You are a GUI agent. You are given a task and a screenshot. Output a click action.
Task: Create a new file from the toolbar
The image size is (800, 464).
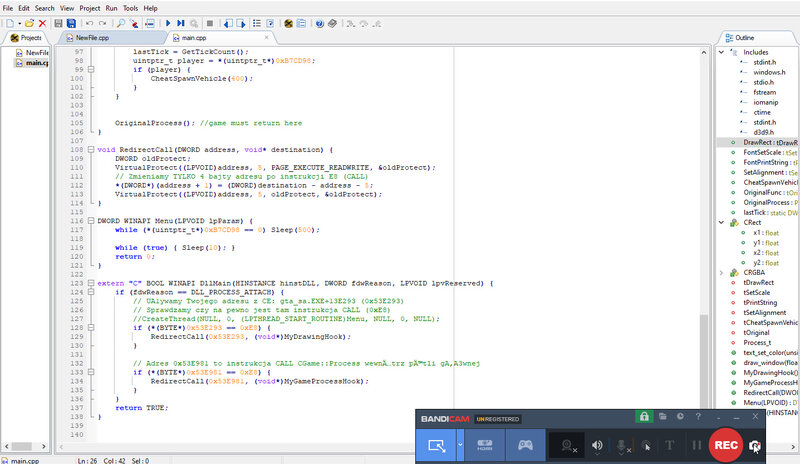pos(10,23)
